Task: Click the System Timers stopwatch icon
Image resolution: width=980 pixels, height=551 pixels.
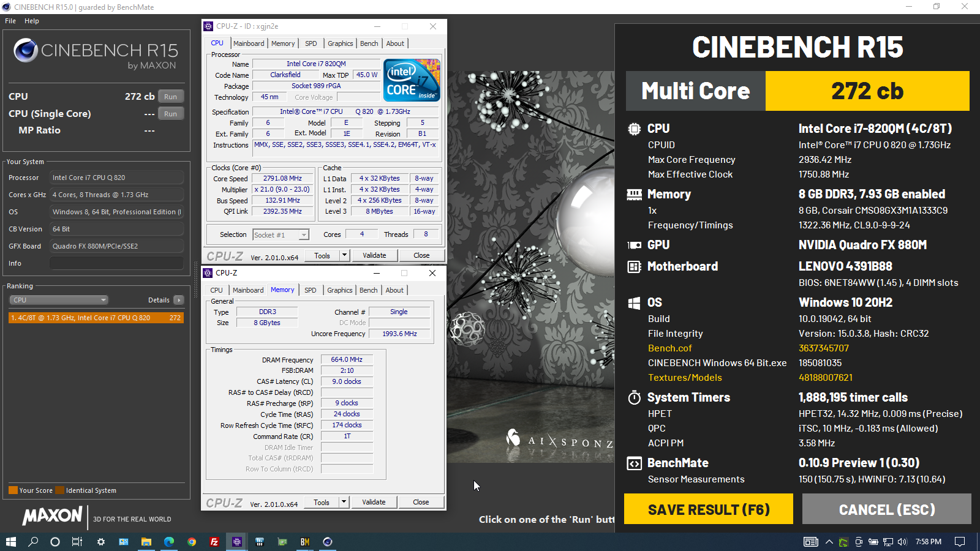Action: pos(635,397)
